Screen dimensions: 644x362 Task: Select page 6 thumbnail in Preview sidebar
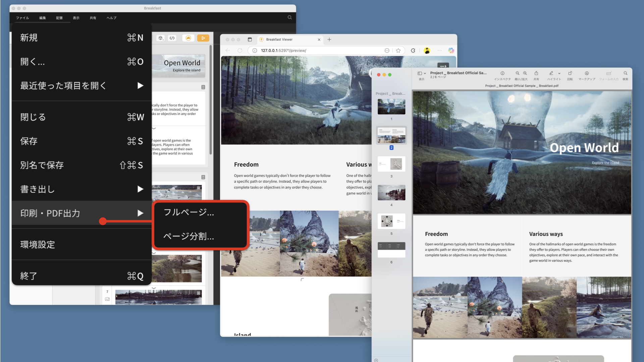click(391, 250)
